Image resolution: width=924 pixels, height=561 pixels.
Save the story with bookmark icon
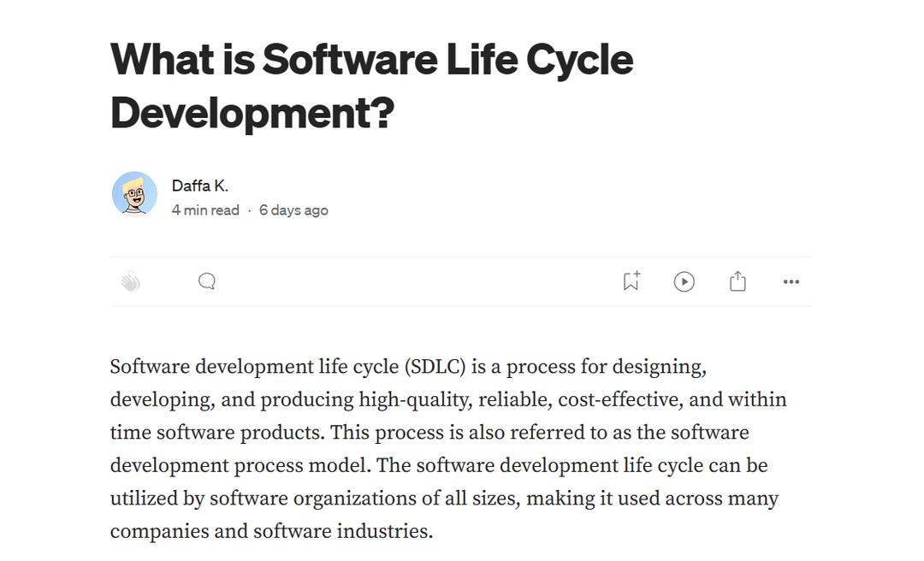click(x=631, y=281)
